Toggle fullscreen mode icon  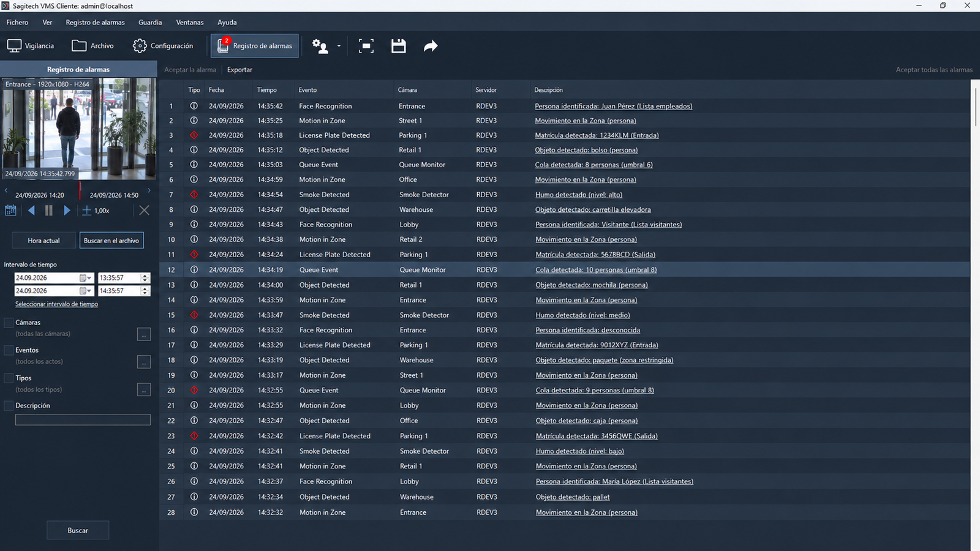[x=366, y=46]
